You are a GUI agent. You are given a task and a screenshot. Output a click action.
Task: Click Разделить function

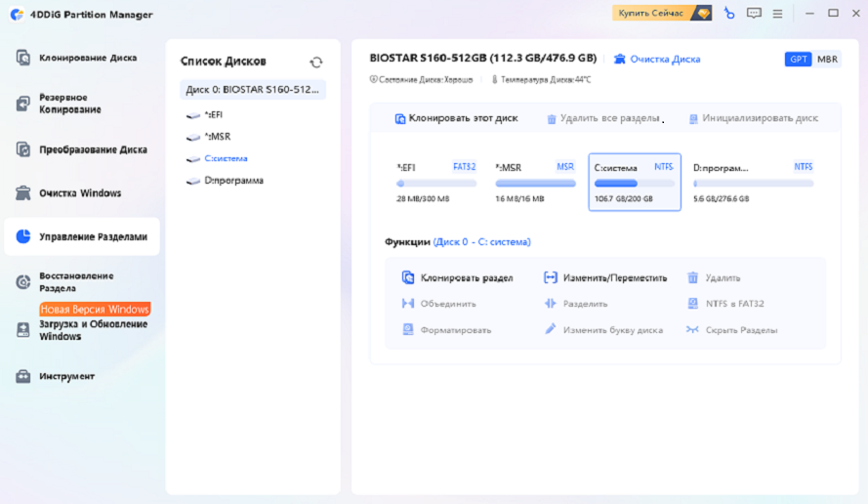point(576,304)
